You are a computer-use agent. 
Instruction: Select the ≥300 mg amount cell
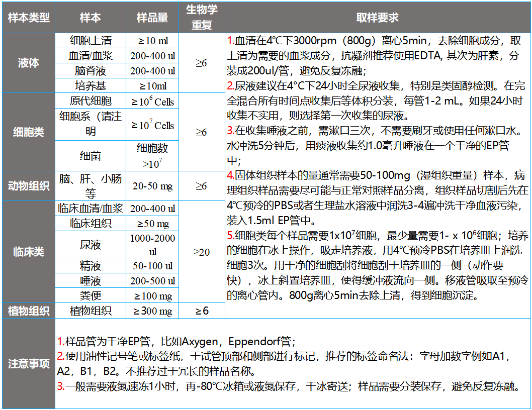(x=152, y=311)
